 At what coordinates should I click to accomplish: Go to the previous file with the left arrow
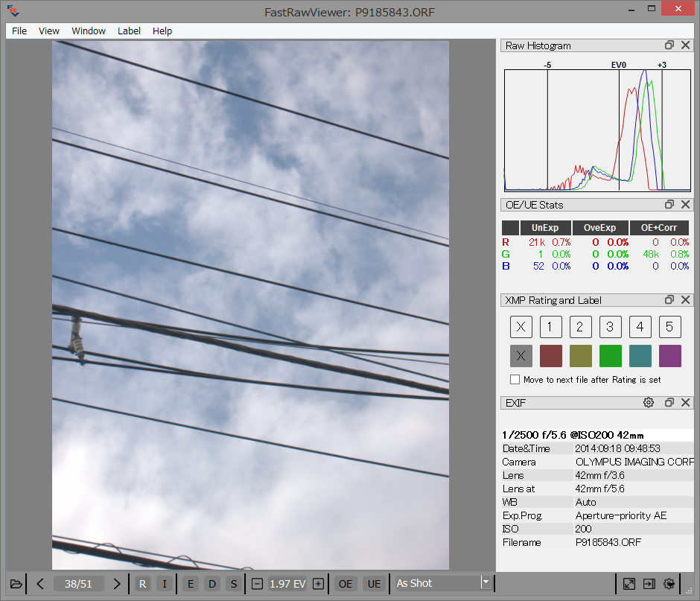click(40, 584)
